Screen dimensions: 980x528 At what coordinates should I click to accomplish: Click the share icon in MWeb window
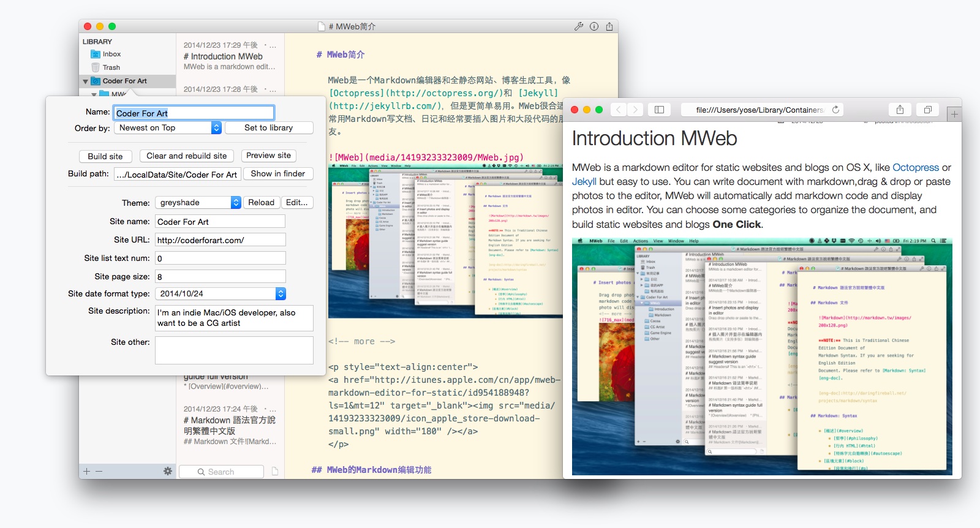[x=609, y=26]
